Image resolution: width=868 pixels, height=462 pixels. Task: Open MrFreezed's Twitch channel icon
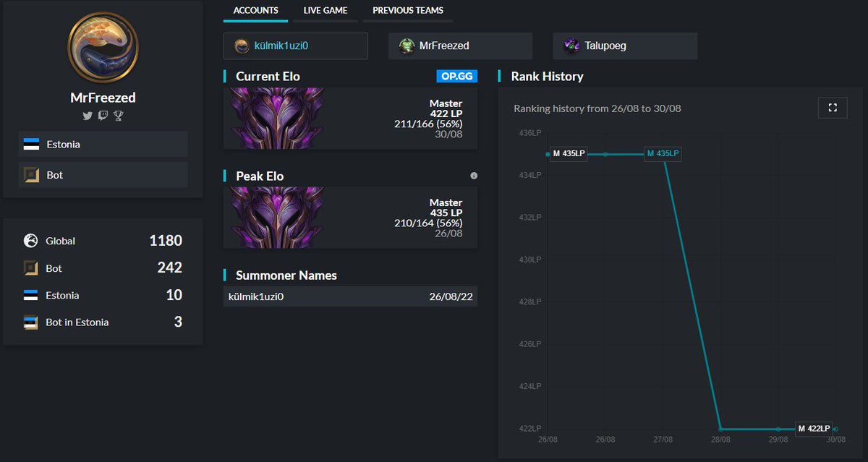pos(103,116)
